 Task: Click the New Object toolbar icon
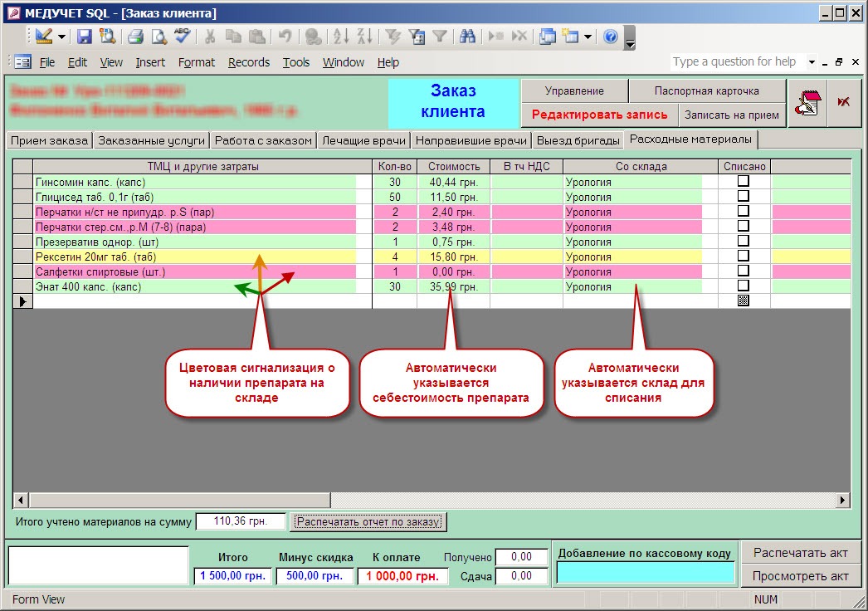coord(570,37)
